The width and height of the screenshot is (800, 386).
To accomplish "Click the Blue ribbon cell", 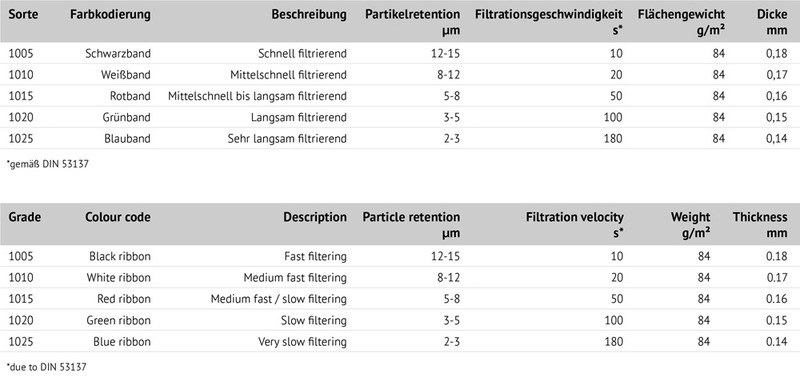I will pos(122,342).
